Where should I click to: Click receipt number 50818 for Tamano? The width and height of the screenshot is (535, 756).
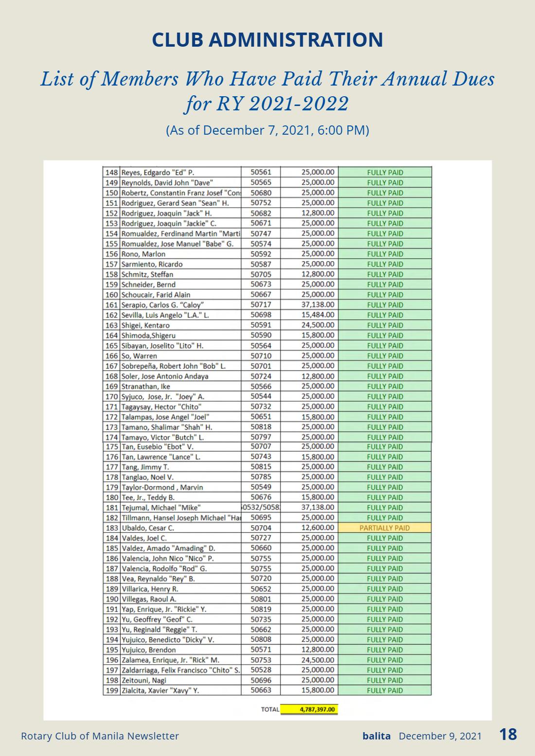(261, 427)
